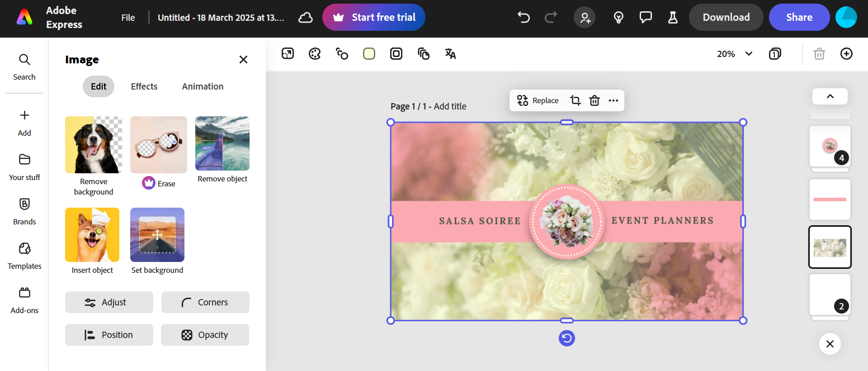
Task: Open the Translate tool
Action: pos(450,54)
